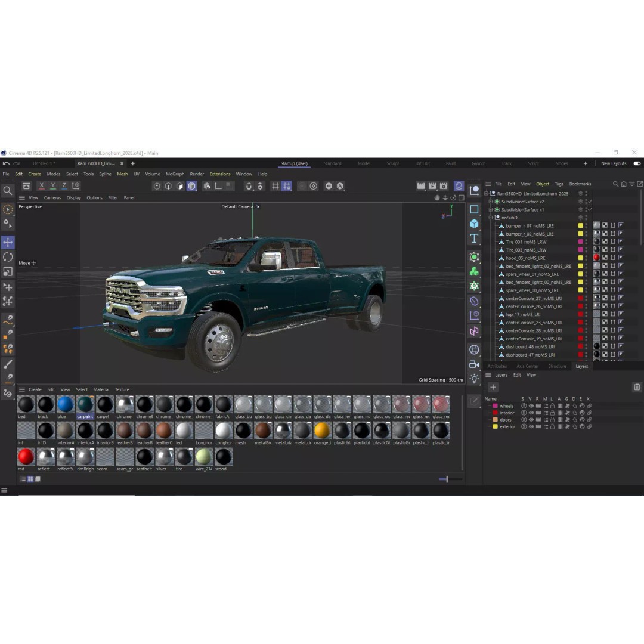Toggle the Z axis lock icon

pyautogui.click(x=64, y=186)
